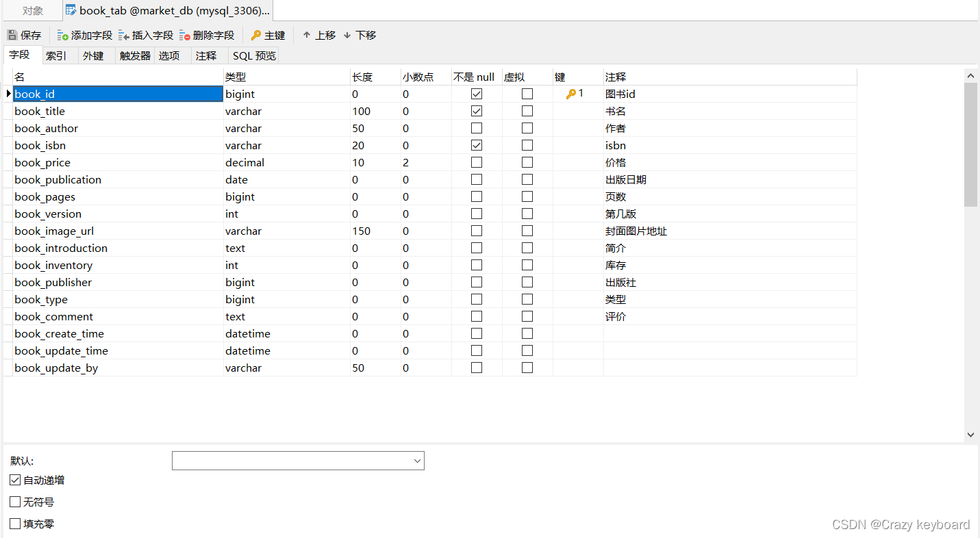Screen dimensions: 980x538
Task: Switch to the 对象 (Objects) tab
Action: [33, 10]
